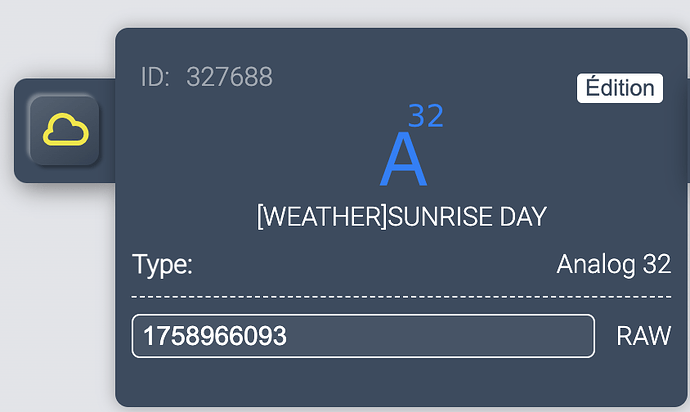The height and width of the screenshot is (412, 690).
Task: Click the RAW unit label
Action: 643,336
